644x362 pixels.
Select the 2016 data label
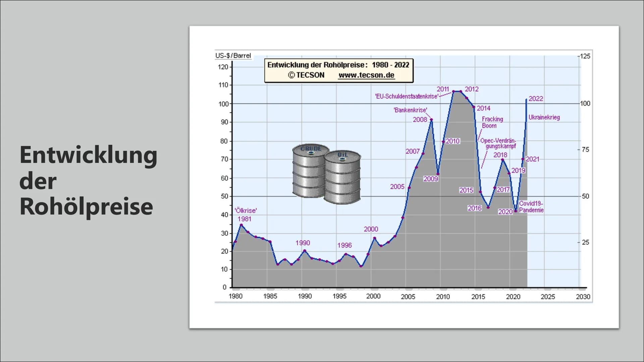point(475,208)
